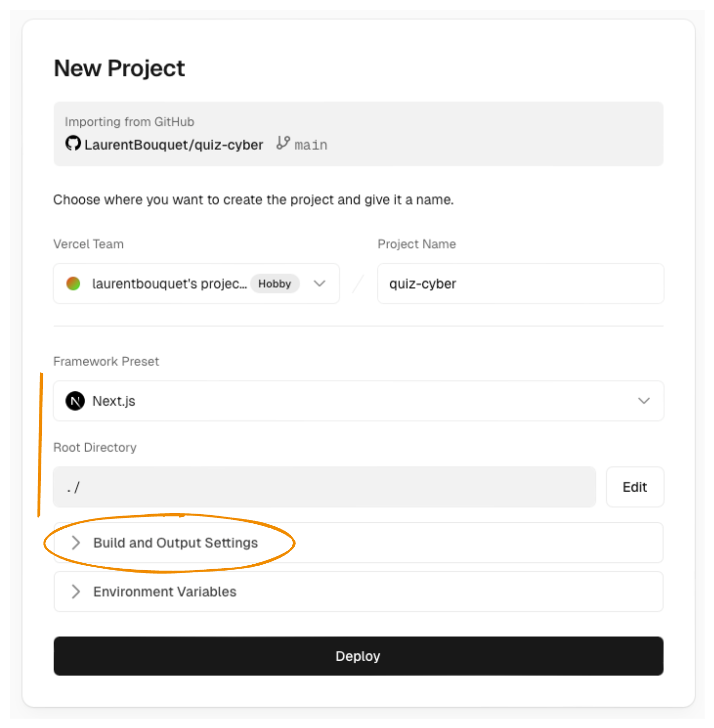
Task: Click the Vercel Team dropdown arrow icon
Action: click(x=320, y=284)
